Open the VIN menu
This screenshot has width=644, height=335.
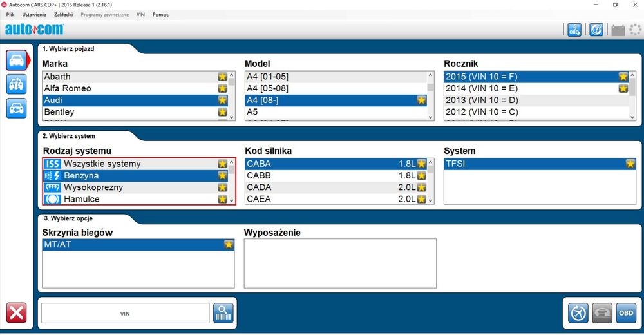(x=140, y=14)
